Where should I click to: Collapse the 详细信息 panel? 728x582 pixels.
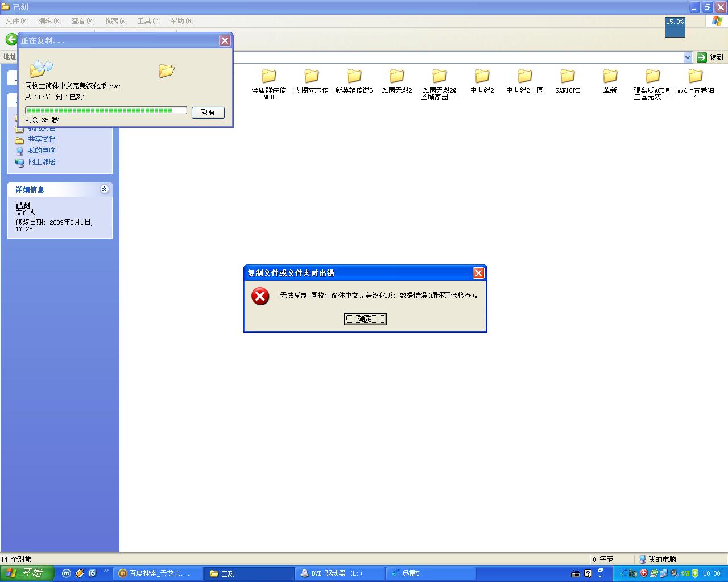(104, 189)
